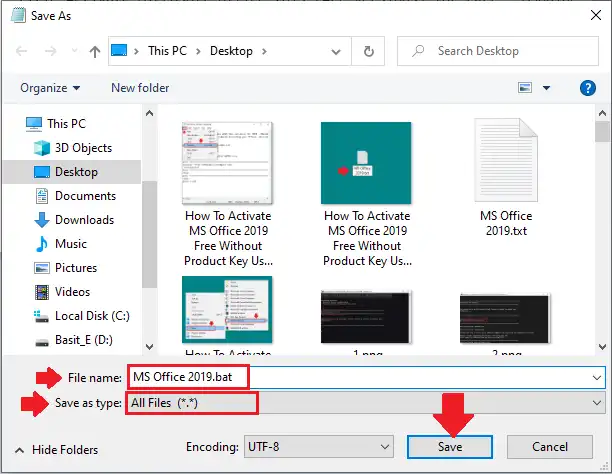Click the Videos film strip icon

click(42, 292)
